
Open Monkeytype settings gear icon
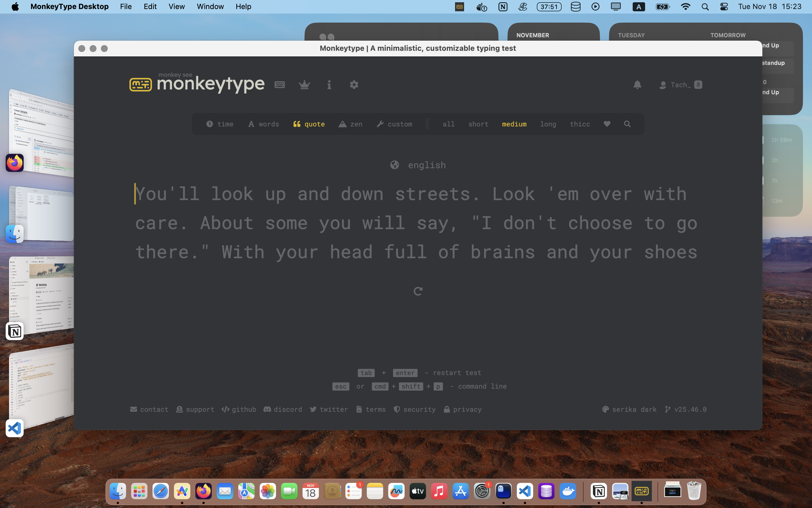point(354,85)
